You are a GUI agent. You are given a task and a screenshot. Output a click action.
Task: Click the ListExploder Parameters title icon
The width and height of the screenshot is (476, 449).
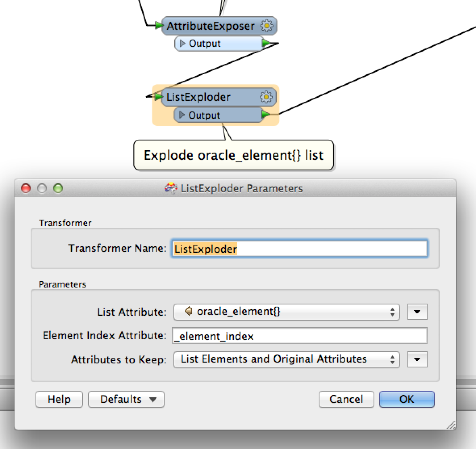tap(171, 188)
